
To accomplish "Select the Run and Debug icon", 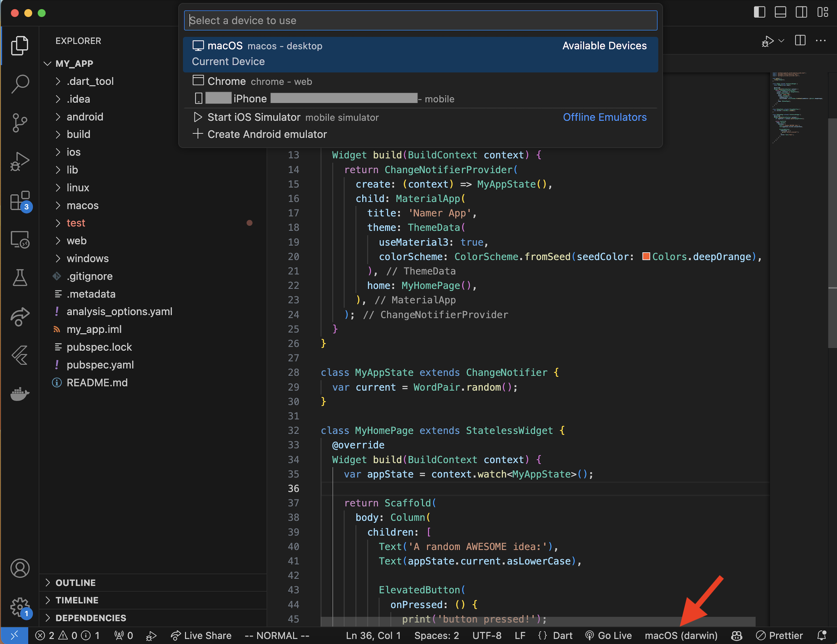I will click(x=20, y=162).
